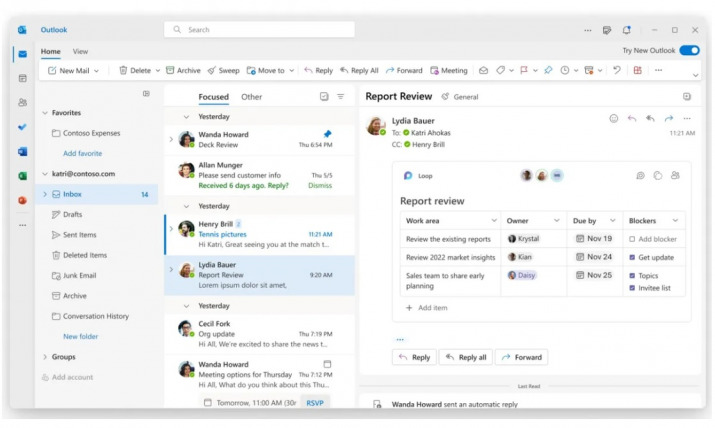
Task: Click the New folder link
Action: (81, 337)
